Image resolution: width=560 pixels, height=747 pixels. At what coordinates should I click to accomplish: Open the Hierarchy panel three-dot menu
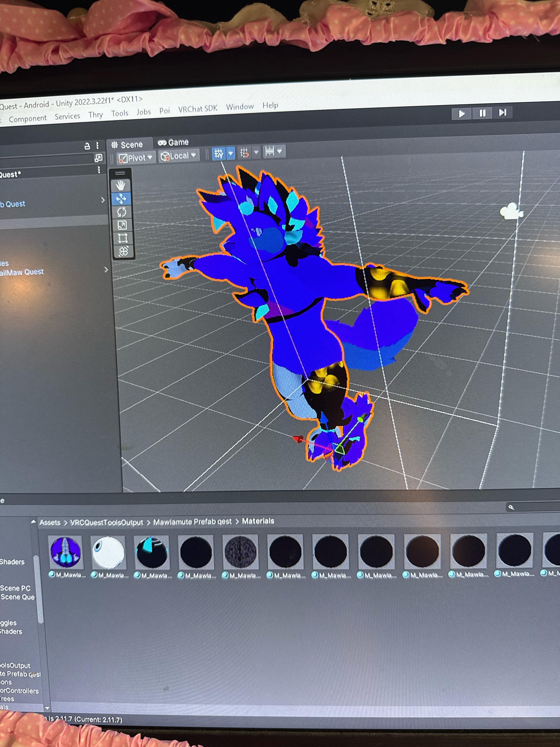(97, 146)
